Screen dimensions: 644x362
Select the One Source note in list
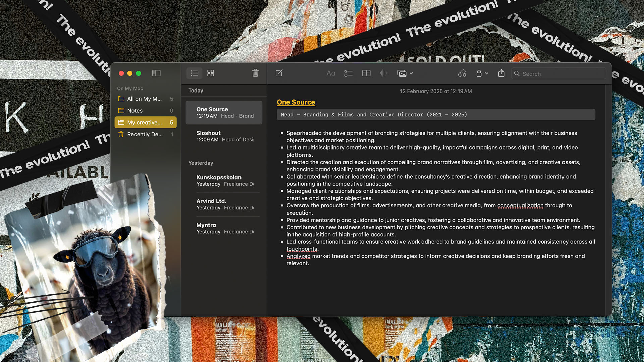[x=224, y=113]
